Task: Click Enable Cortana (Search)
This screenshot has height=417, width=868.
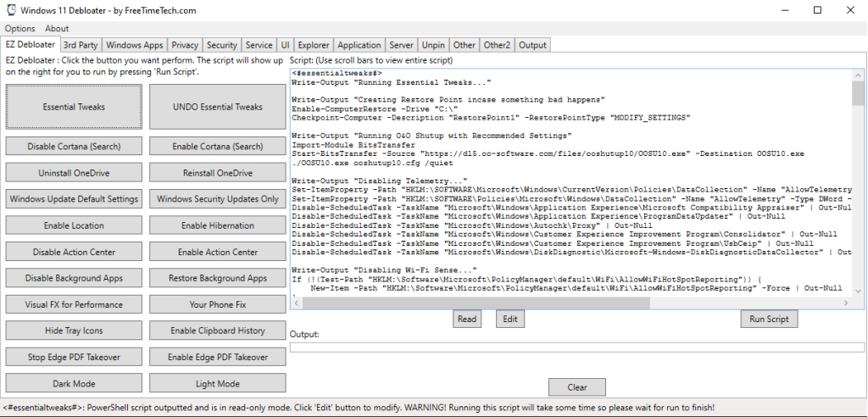Action: tap(218, 146)
